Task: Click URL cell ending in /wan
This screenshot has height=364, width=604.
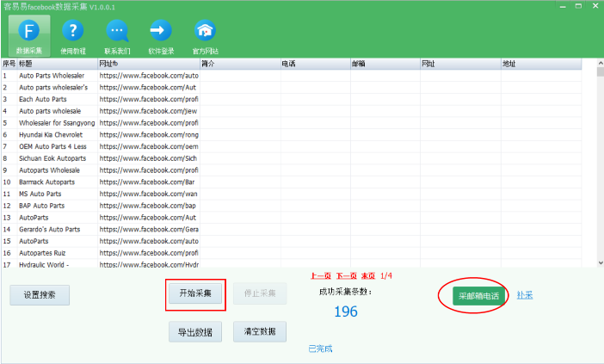Action: point(149,194)
